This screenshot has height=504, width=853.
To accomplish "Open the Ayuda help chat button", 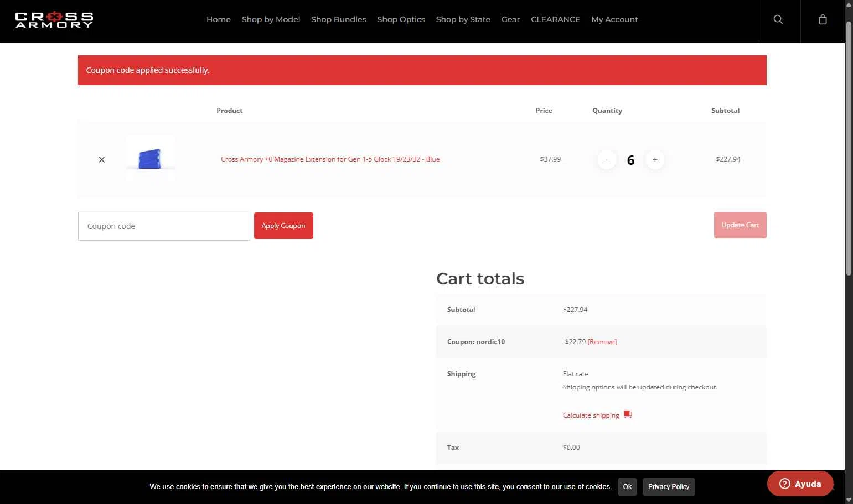I will click(800, 484).
